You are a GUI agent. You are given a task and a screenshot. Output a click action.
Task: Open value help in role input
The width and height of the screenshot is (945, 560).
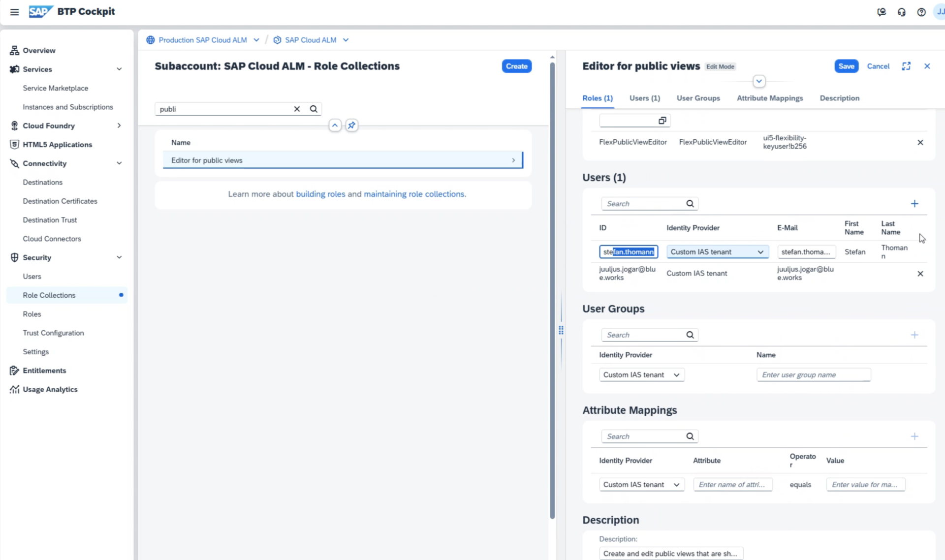[x=662, y=121]
